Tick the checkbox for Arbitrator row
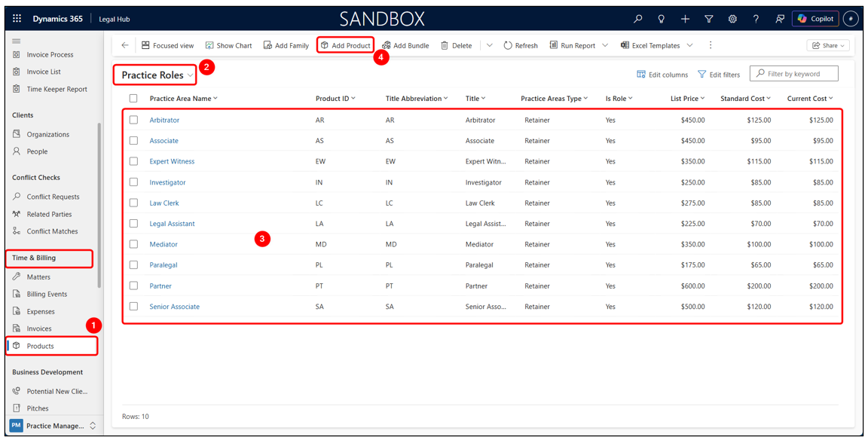 click(x=133, y=120)
